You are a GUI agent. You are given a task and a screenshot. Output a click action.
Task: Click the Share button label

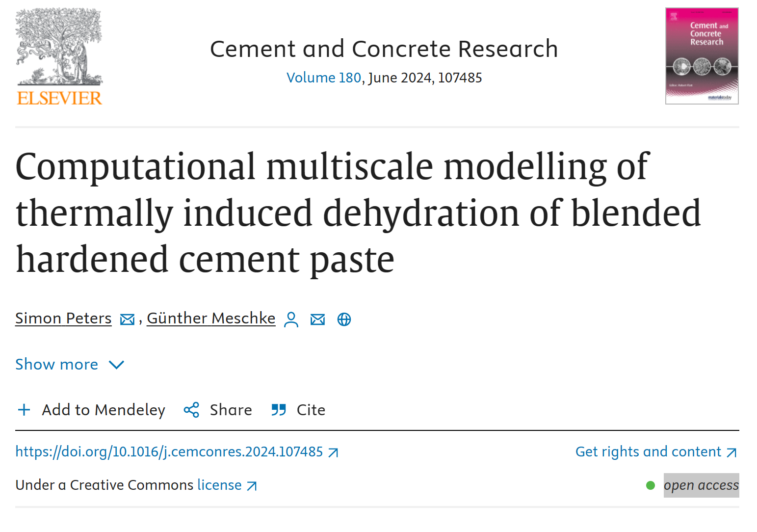click(231, 410)
